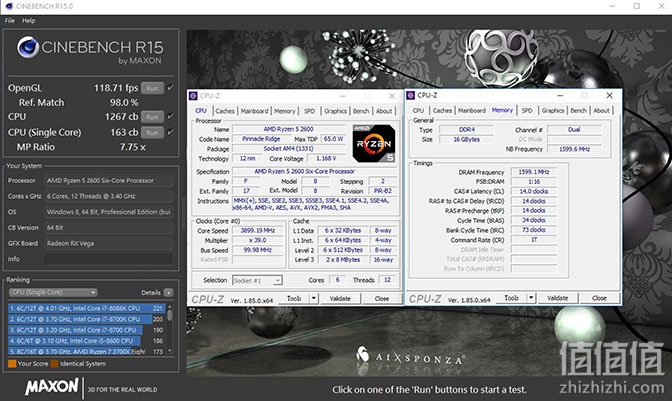
Task: Click the AMD Ryzen 5 2600 Name field
Action: coord(288,129)
